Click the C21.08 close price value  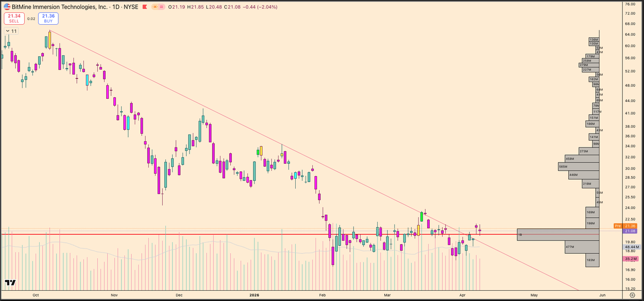pyautogui.click(x=233, y=8)
